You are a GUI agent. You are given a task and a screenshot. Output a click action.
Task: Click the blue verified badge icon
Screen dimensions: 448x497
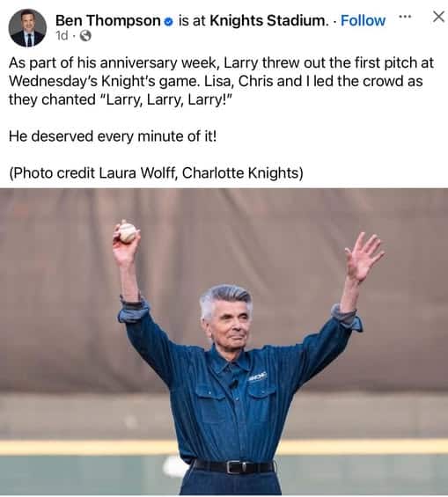pos(169,22)
